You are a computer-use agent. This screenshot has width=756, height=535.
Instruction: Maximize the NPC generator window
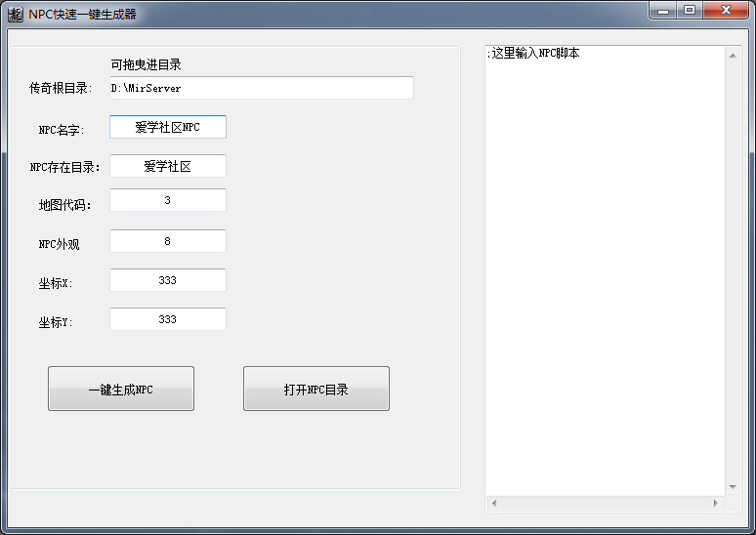tap(690, 10)
